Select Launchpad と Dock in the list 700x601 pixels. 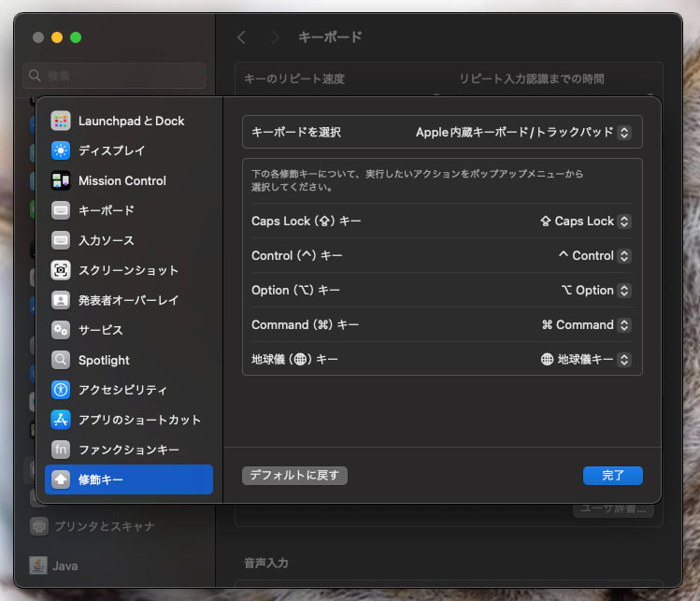pyautogui.click(x=129, y=121)
